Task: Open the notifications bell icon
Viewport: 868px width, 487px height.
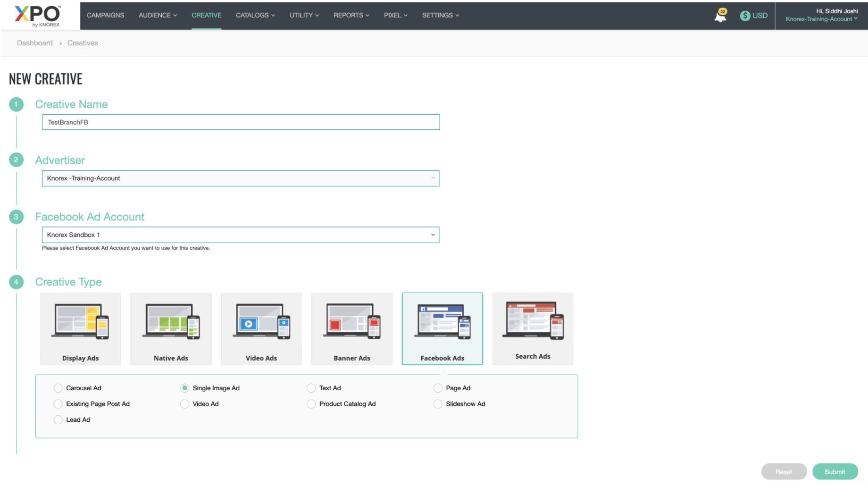Action: coord(720,16)
